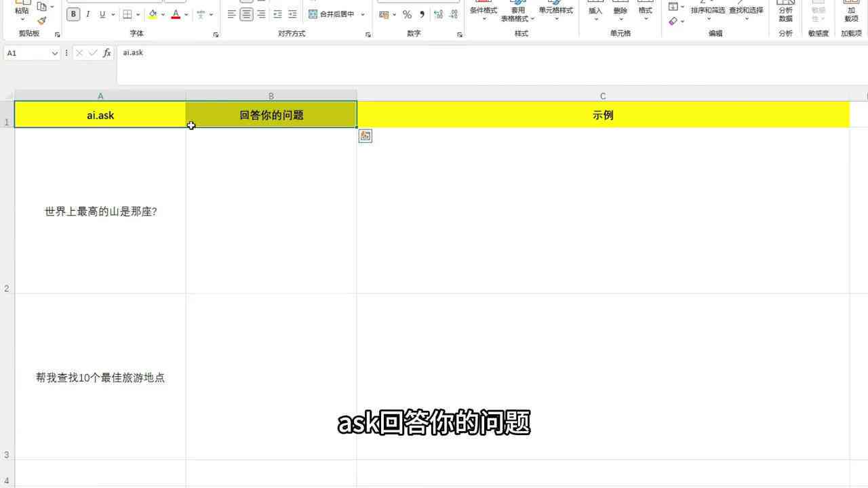Open borders dropdown arrow
Screen dimensions: 868x488
(x=138, y=14)
